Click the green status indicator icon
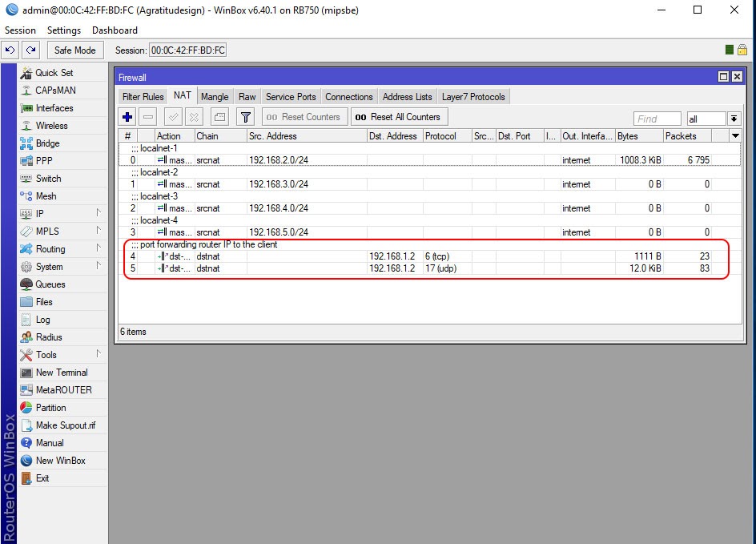The width and height of the screenshot is (756, 544). point(730,50)
